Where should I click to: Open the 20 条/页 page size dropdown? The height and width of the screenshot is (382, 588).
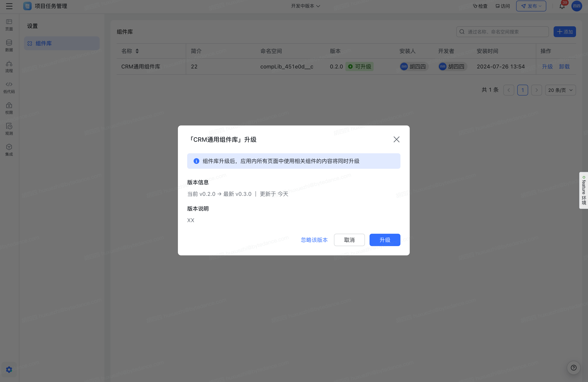(560, 90)
